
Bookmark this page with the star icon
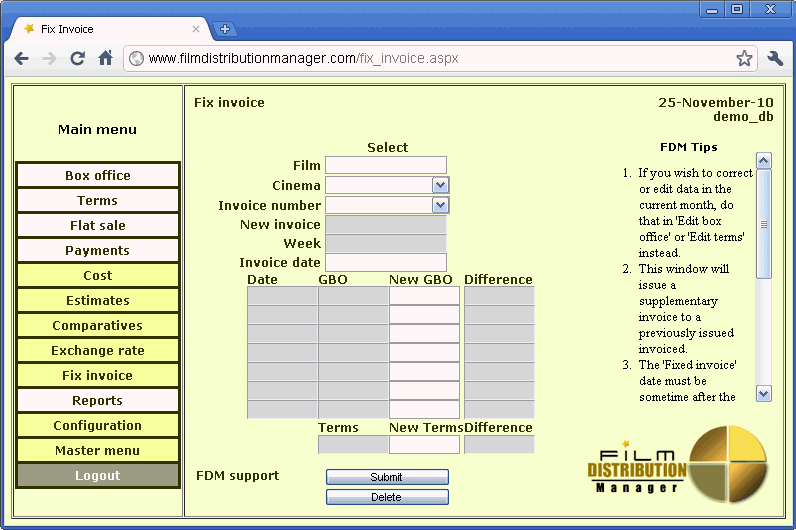[744, 58]
